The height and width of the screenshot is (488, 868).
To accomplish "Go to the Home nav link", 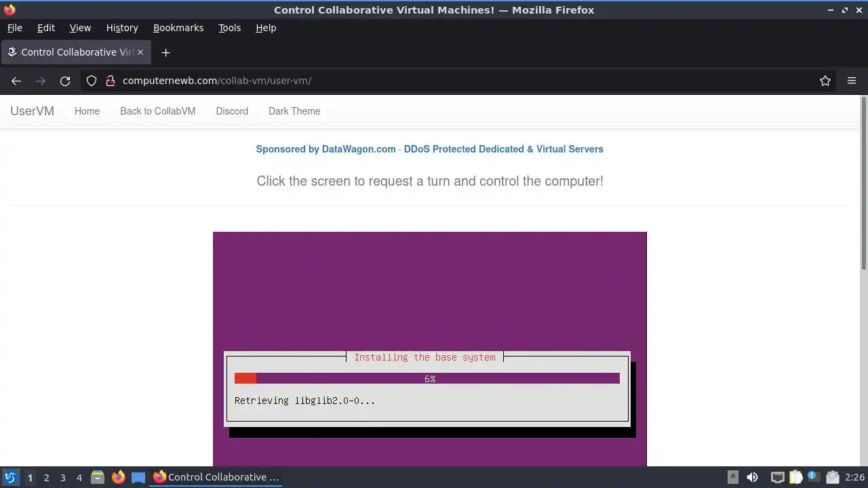I will pos(87,111).
